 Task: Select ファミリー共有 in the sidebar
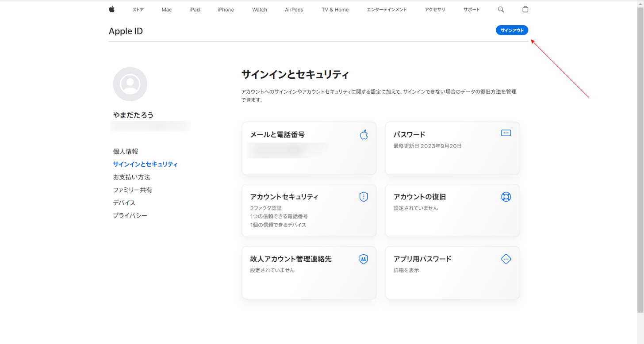[x=133, y=190]
